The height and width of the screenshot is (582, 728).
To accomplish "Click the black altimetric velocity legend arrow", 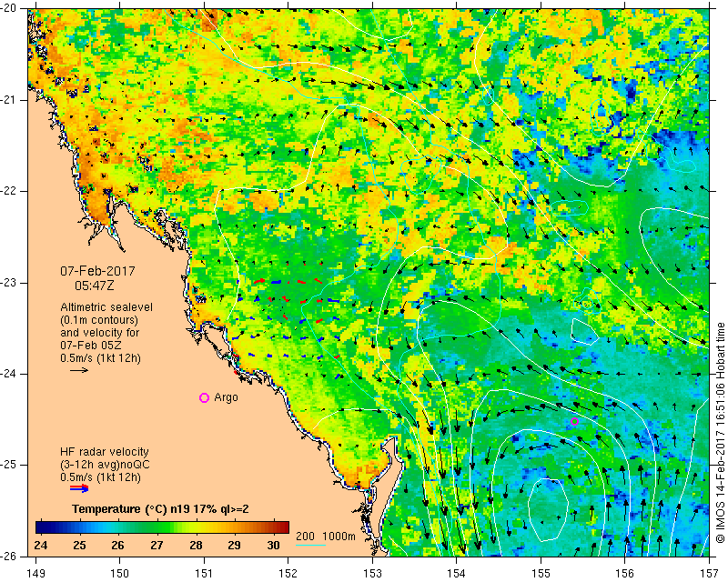I will click(x=79, y=370).
